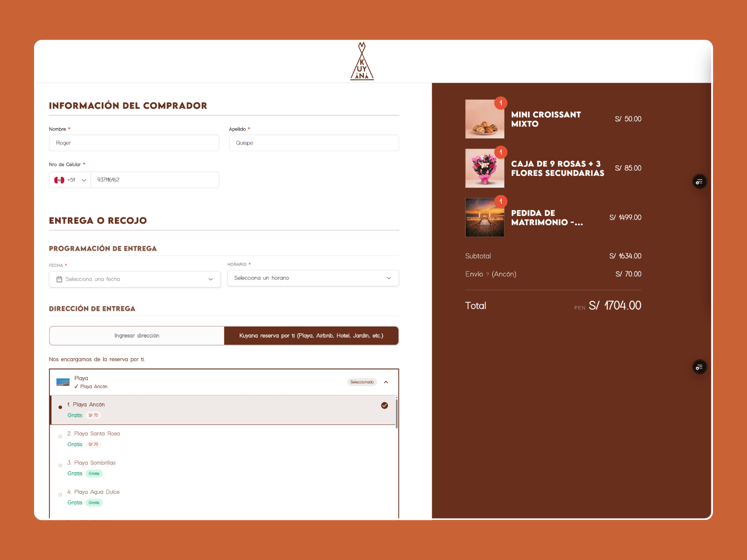Open the +51 country code dropdown
This screenshot has width=747, height=560.
coord(70,180)
